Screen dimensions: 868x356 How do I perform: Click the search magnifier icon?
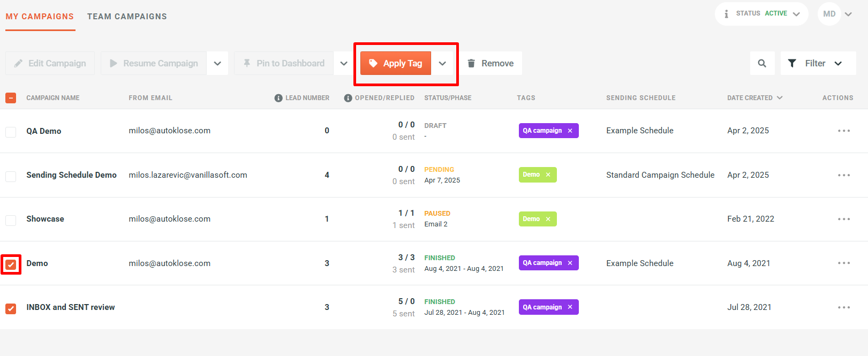[x=762, y=63]
